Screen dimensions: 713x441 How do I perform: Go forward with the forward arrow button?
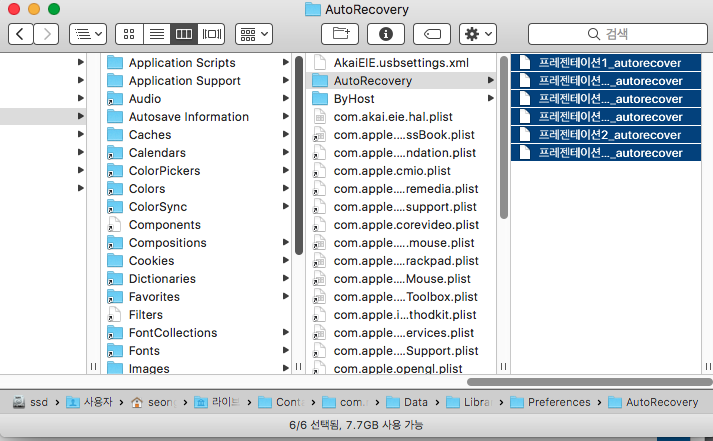(x=46, y=34)
